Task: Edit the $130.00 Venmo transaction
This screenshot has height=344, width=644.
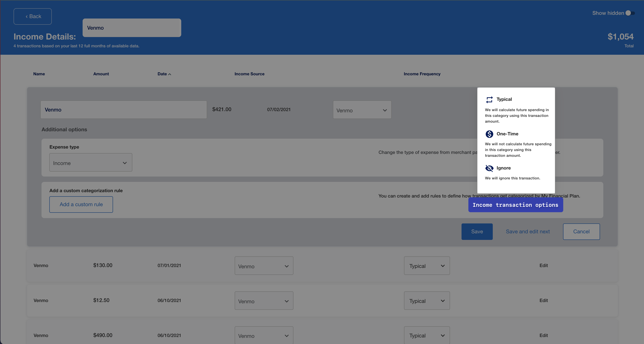Action: [544, 265]
